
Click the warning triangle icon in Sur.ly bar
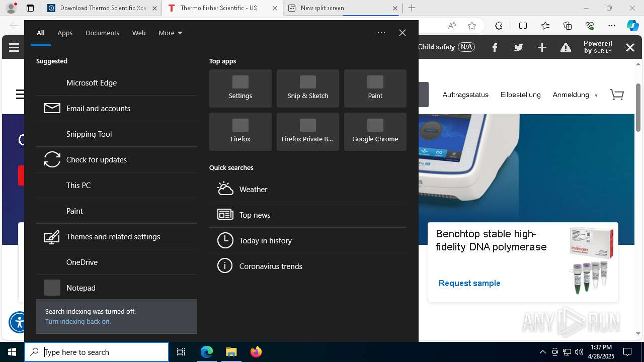[566, 48]
